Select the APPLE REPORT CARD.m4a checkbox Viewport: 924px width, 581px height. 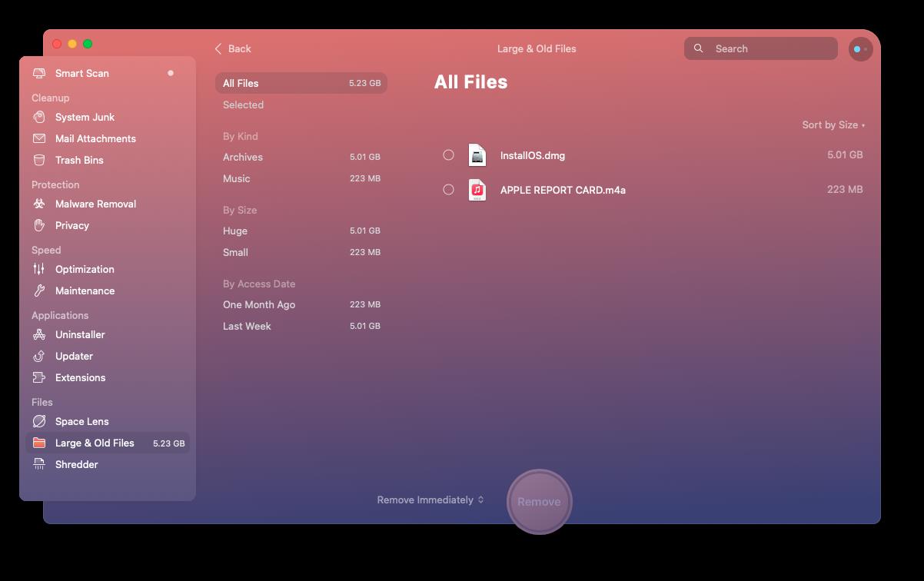coord(449,190)
